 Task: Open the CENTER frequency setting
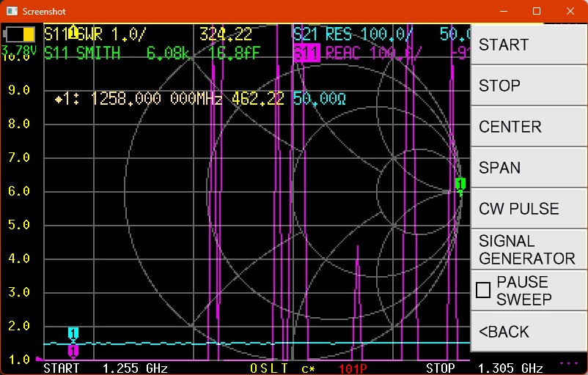click(528, 127)
